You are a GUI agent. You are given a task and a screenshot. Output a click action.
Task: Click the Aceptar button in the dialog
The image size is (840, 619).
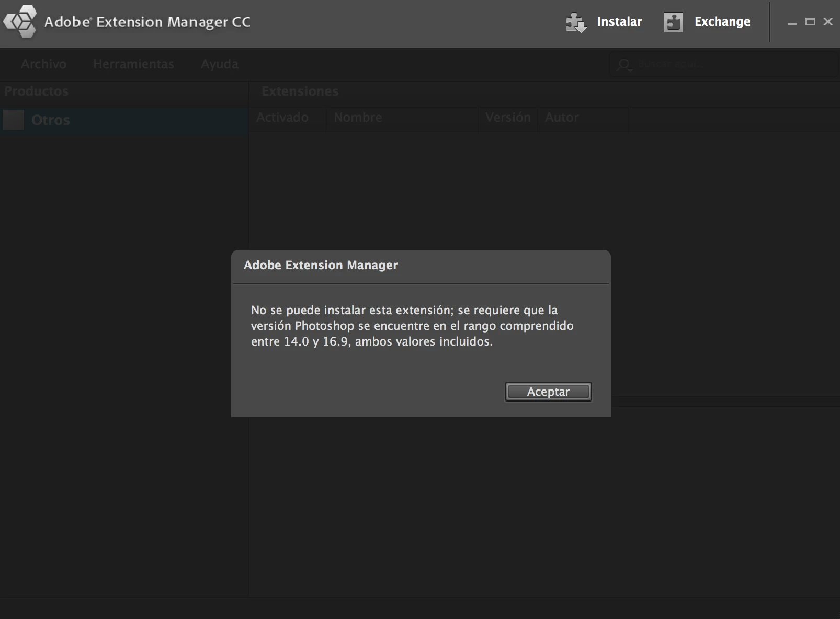(548, 392)
